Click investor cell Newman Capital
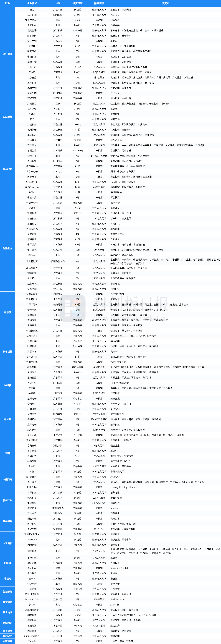 pyautogui.click(x=119, y=568)
